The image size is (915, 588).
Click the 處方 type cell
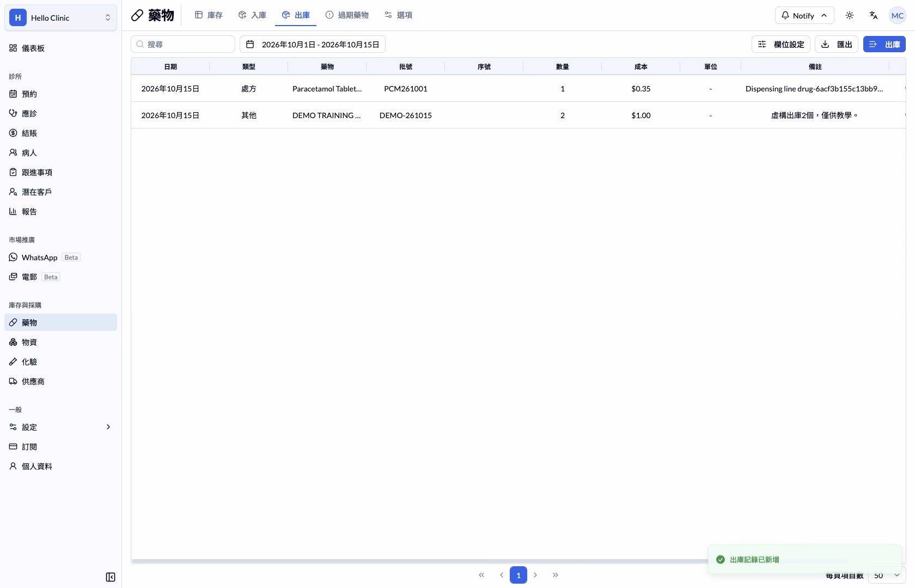pos(249,89)
